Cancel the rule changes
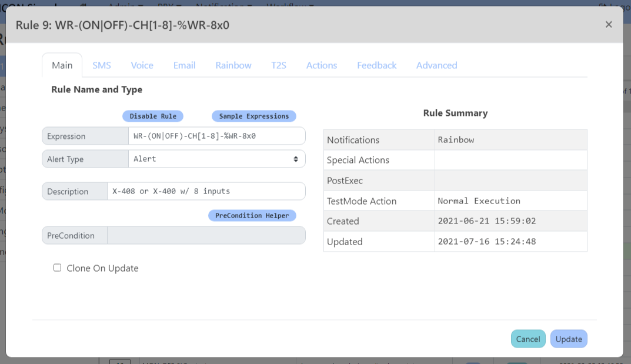Image resolution: width=631 pixels, height=364 pixels. pos(527,339)
